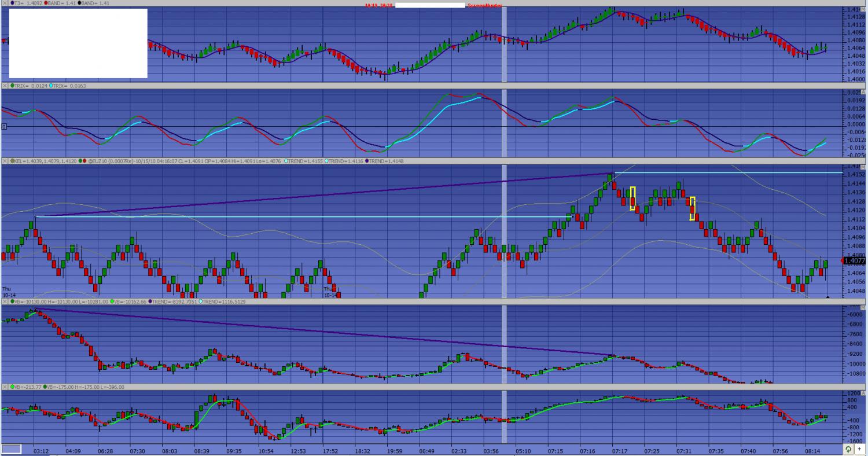The height and width of the screenshot is (456, 868).
Task: Click the 02:33 time axis label
Action: tap(458, 451)
